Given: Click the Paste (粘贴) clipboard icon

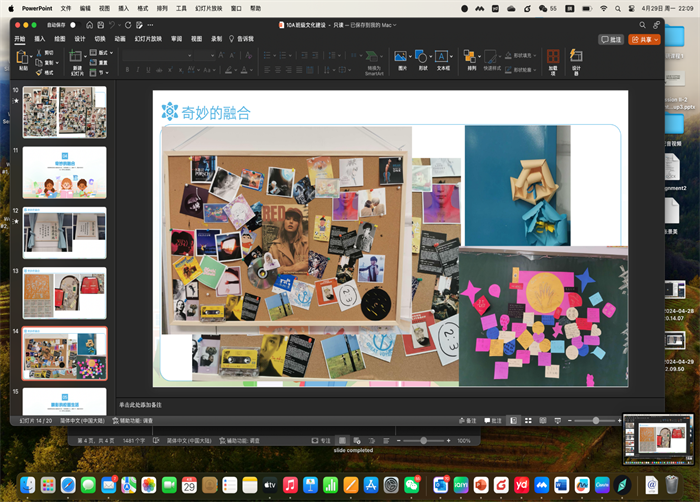Looking at the screenshot, I should (x=22, y=57).
